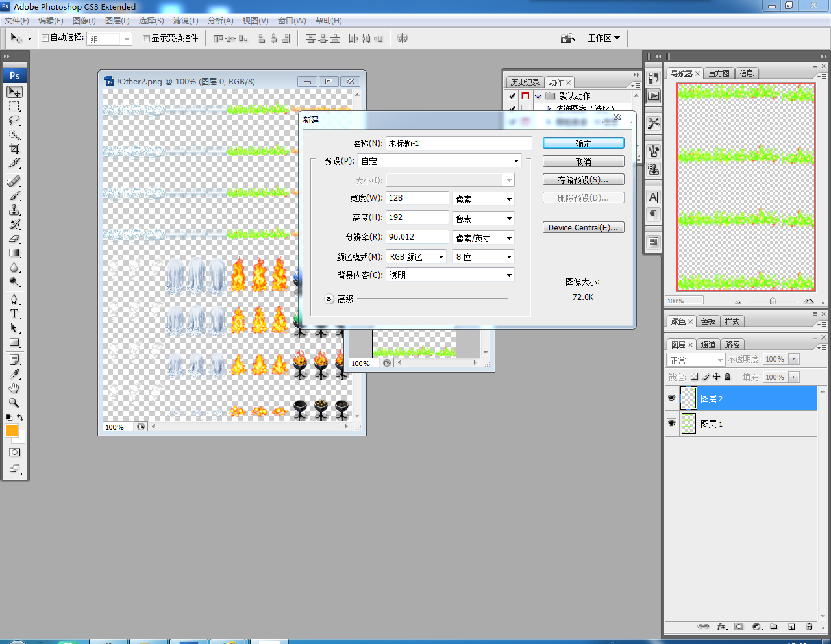Toggle Quick Mask mode

[14, 452]
